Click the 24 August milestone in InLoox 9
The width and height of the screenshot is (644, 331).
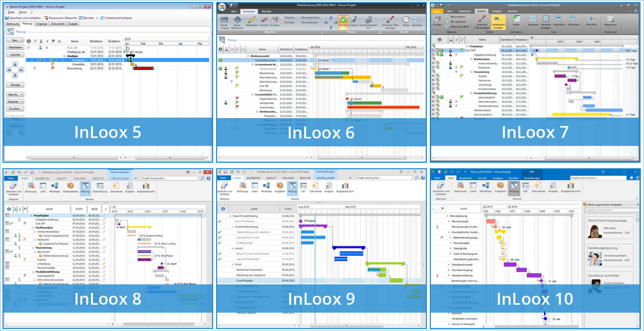(x=301, y=220)
